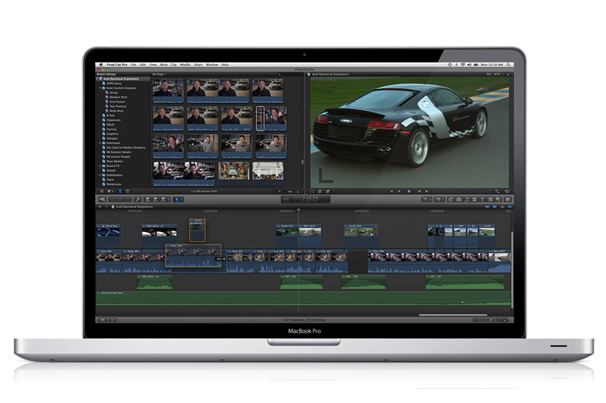Click the Append to storyline icon
This screenshot has width=606, height=403.
click(163, 199)
